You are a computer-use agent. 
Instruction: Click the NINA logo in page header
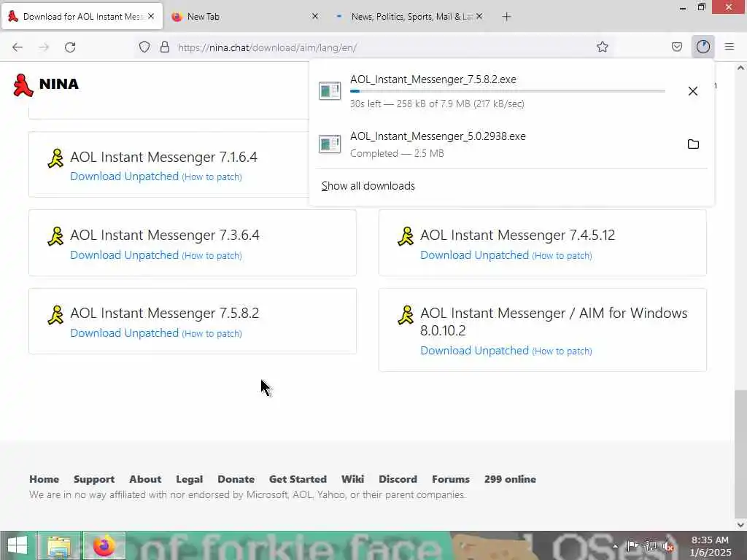pos(46,85)
